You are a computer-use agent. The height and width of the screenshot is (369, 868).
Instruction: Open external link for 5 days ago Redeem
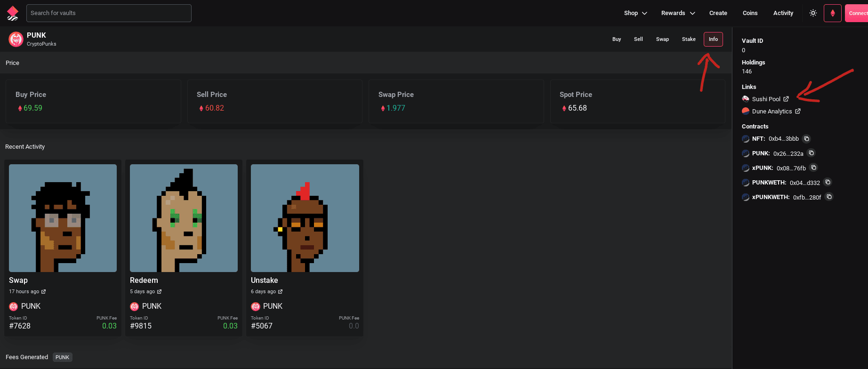pyautogui.click(x=159, y=292)
